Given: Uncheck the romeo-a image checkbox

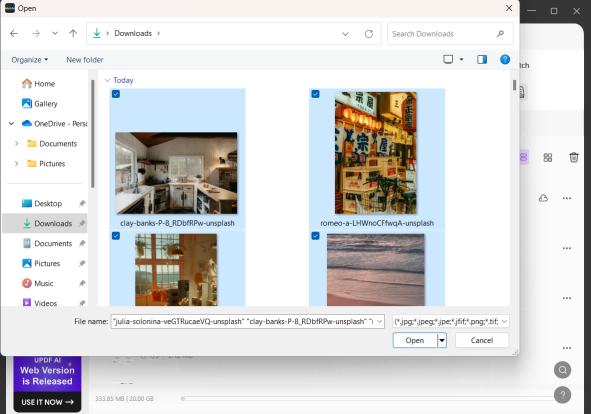Looking at the screenshot, I should 315,94.
